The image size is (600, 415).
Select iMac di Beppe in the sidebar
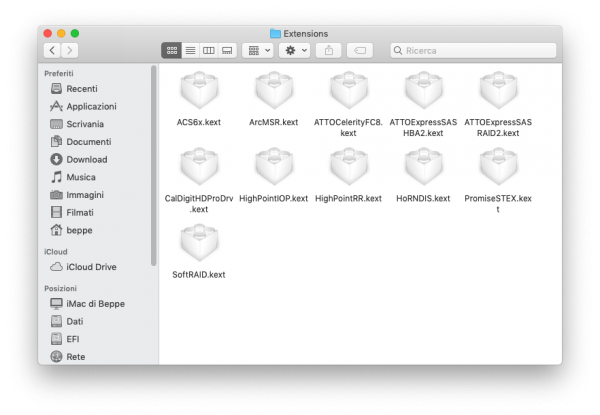click(88, 304)
